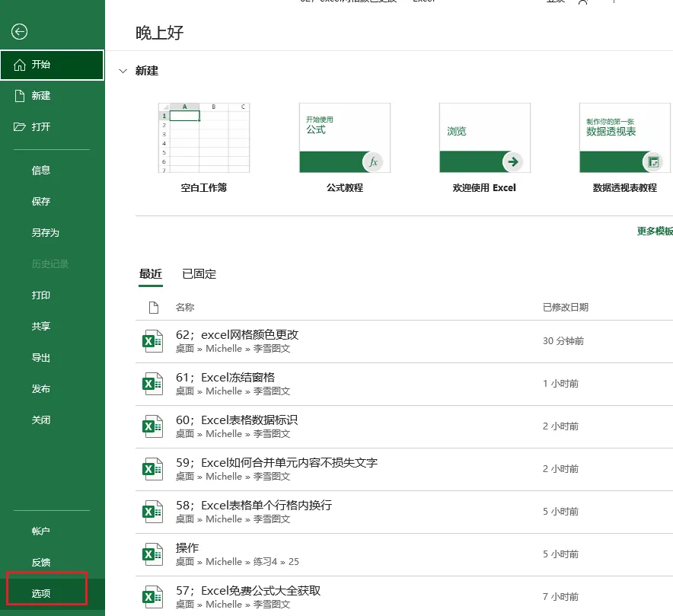Click the 7 小时前 modified time
This screenshot has height=616, width=673.
(560, 597)
